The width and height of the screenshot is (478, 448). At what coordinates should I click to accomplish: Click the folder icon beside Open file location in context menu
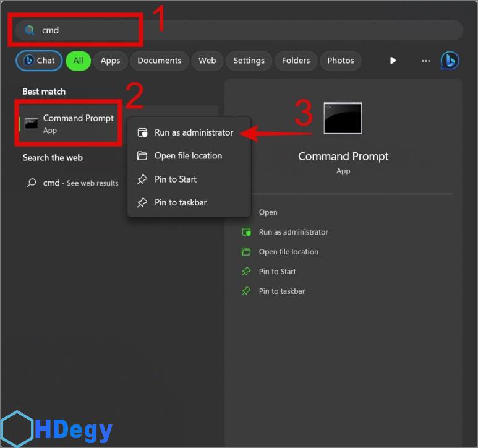(x=142, y=156)
